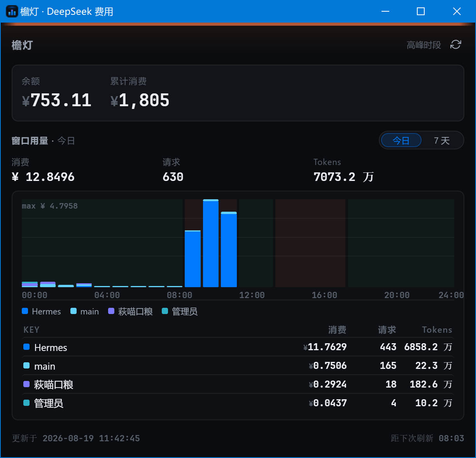Click the ¥0.2924 cost value
476x458 pixels.
(x=328, y=384)
